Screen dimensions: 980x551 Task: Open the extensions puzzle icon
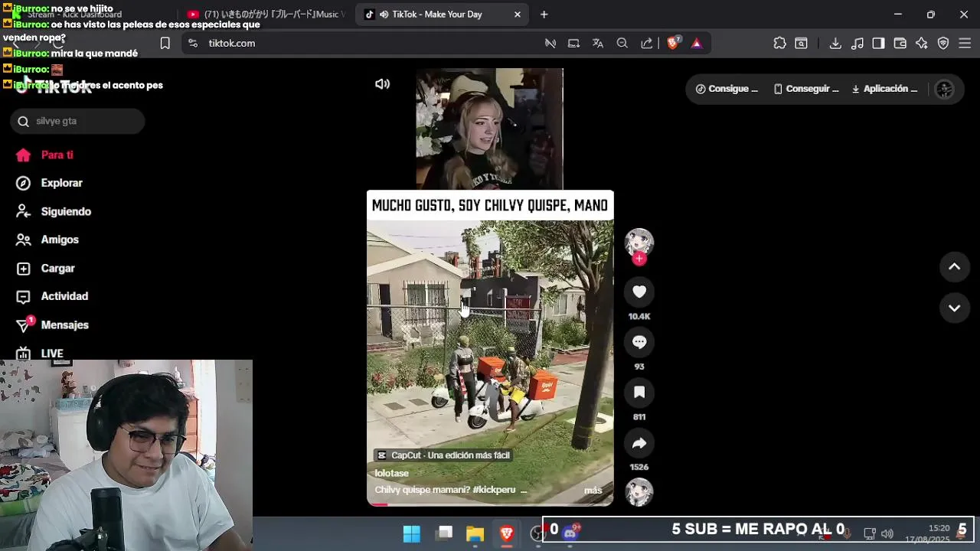click(x=779, y=44)
